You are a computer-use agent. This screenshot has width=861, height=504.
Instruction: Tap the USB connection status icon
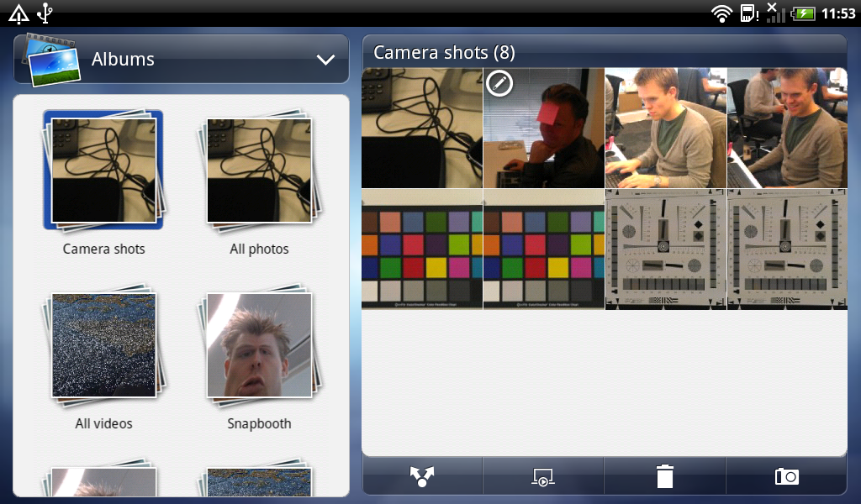45,13
